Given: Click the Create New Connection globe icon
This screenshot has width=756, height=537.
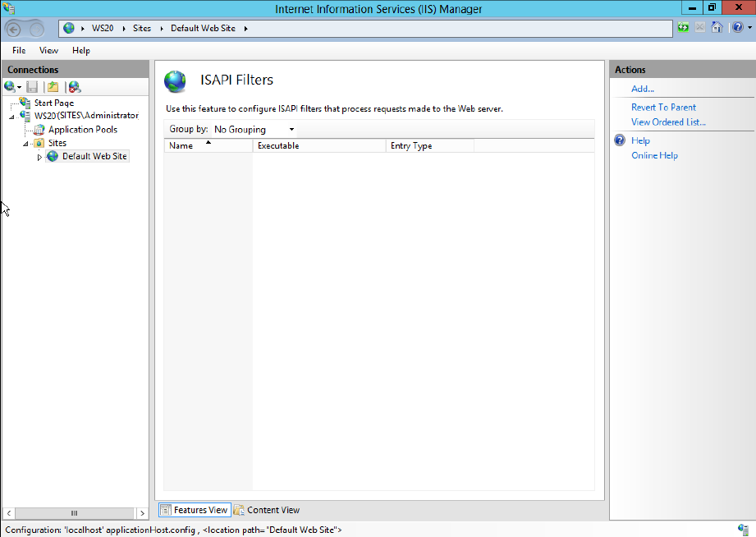Looking at the screenshot, I should pos(9,87).
